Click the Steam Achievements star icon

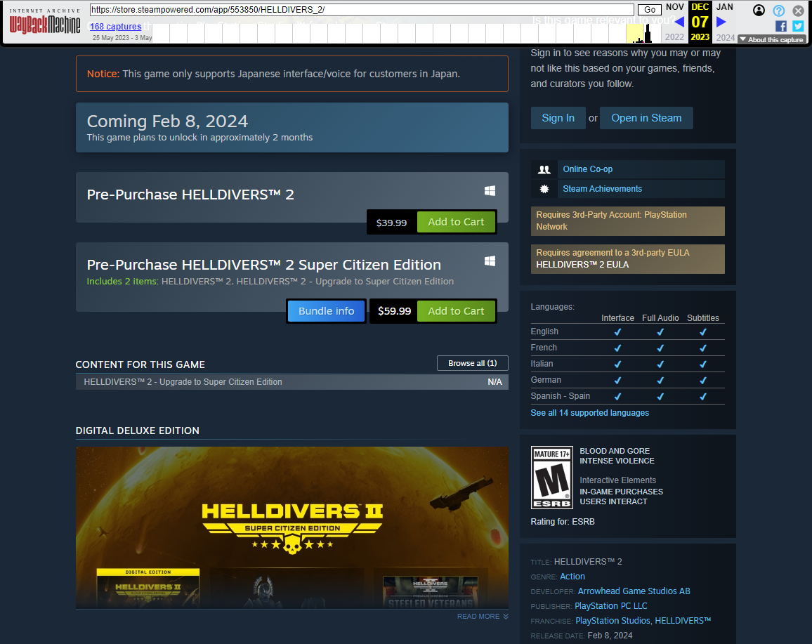coord(544,189)
